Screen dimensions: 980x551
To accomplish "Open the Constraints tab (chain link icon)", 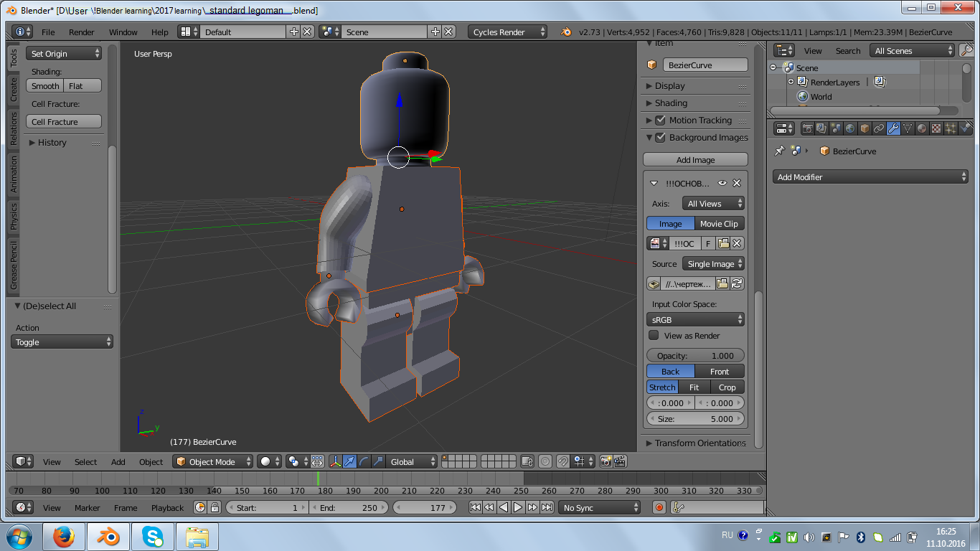I will (x=880, y=128).
